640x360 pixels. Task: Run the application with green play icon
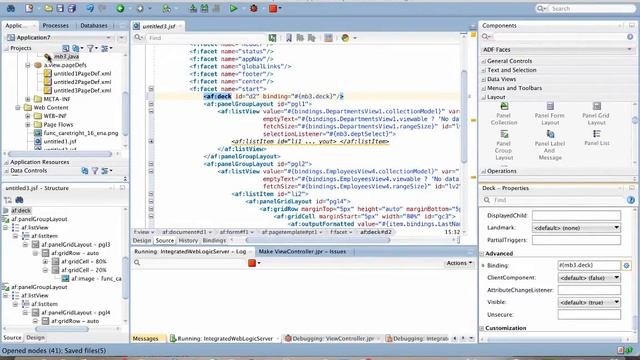click(233, 8)
